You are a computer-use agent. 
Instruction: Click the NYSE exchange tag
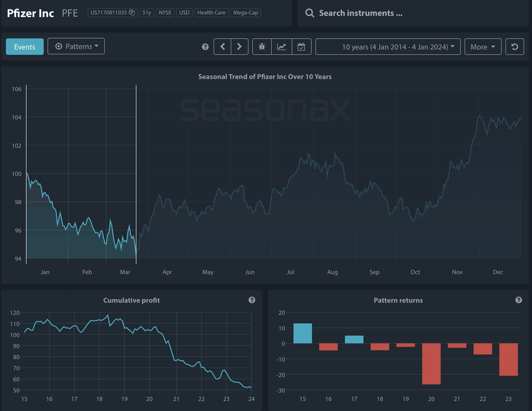165,12
